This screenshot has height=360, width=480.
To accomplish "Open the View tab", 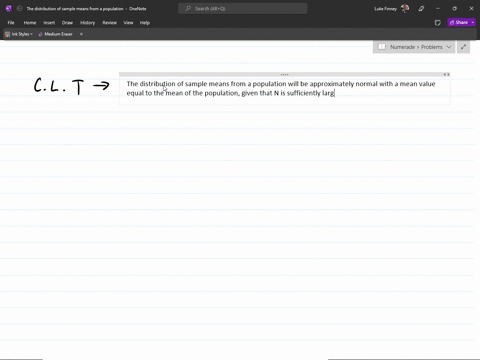I will (128, 23).
